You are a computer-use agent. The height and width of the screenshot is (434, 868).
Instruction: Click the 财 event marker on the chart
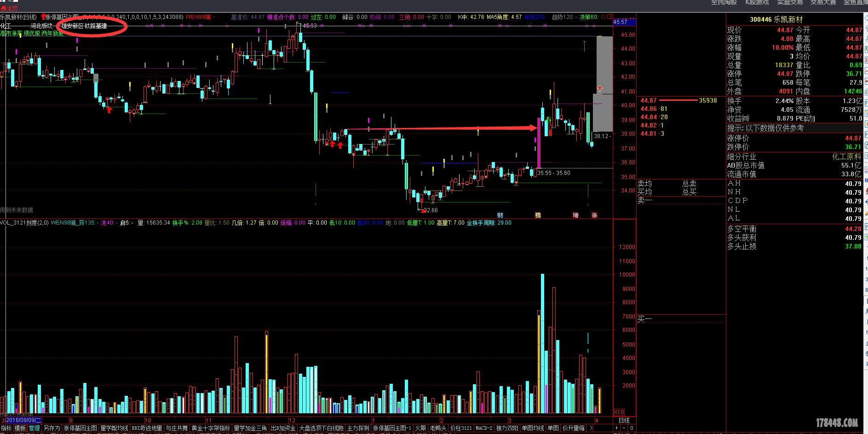500,215
